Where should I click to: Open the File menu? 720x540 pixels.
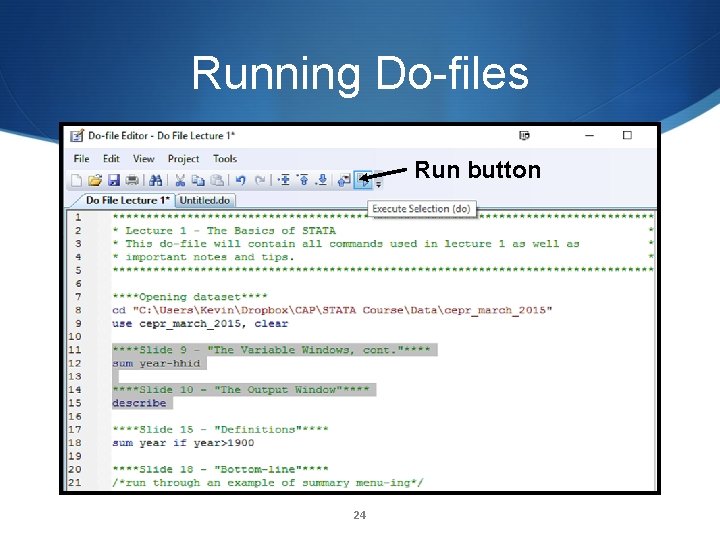point(81,158)
